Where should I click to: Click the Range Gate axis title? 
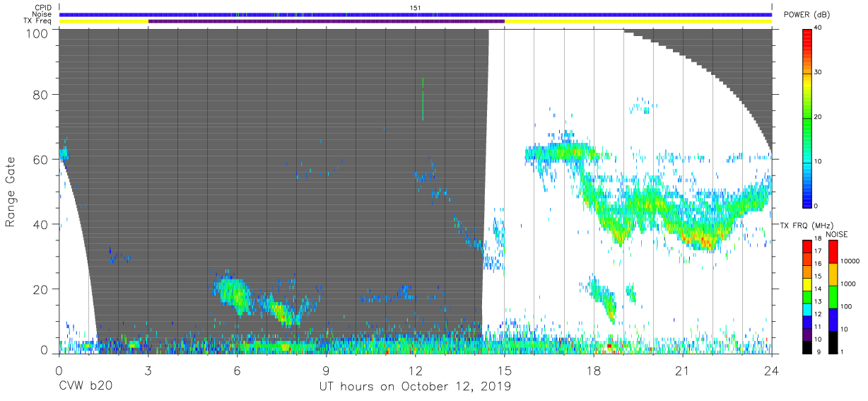(x=11, y=192)
